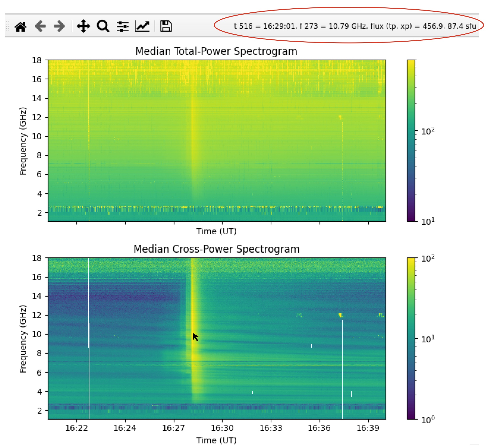Go back to previous view arrow
Viewport: 486px width, 448px height.
tap(40, 26)
